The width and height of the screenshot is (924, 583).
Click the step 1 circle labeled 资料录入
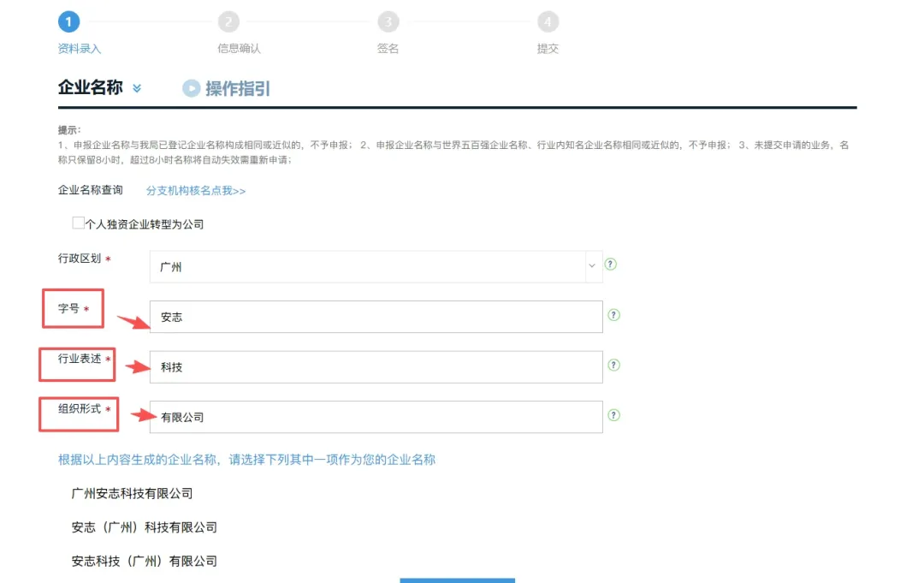pos(69,21)
